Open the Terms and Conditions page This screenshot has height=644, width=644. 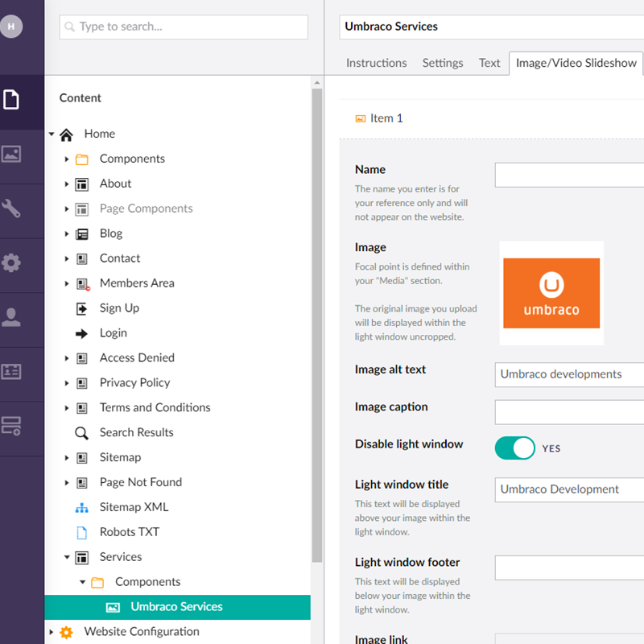point(155,407)
